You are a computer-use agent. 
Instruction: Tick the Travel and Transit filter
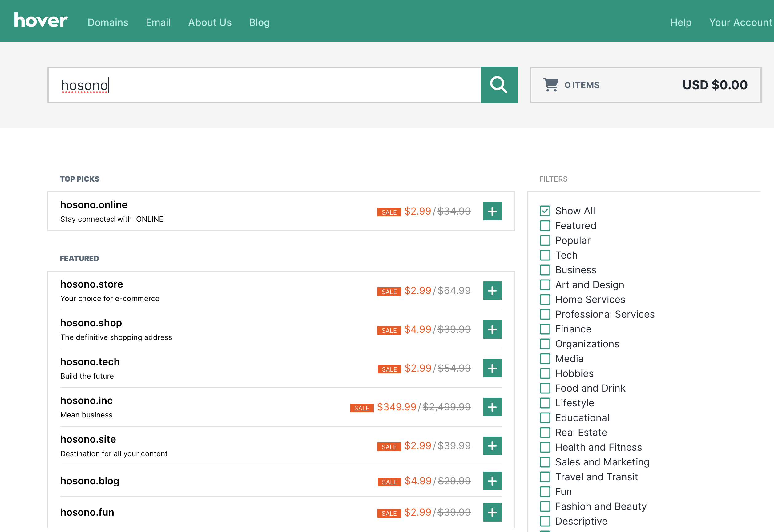point(545,477)
